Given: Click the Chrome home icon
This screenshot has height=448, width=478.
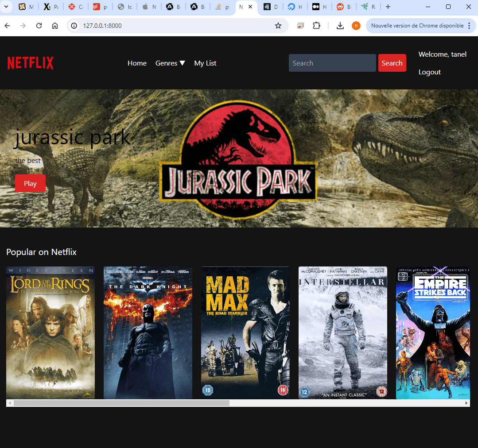Looking at the screenshot, I should (x=54, y=25).
